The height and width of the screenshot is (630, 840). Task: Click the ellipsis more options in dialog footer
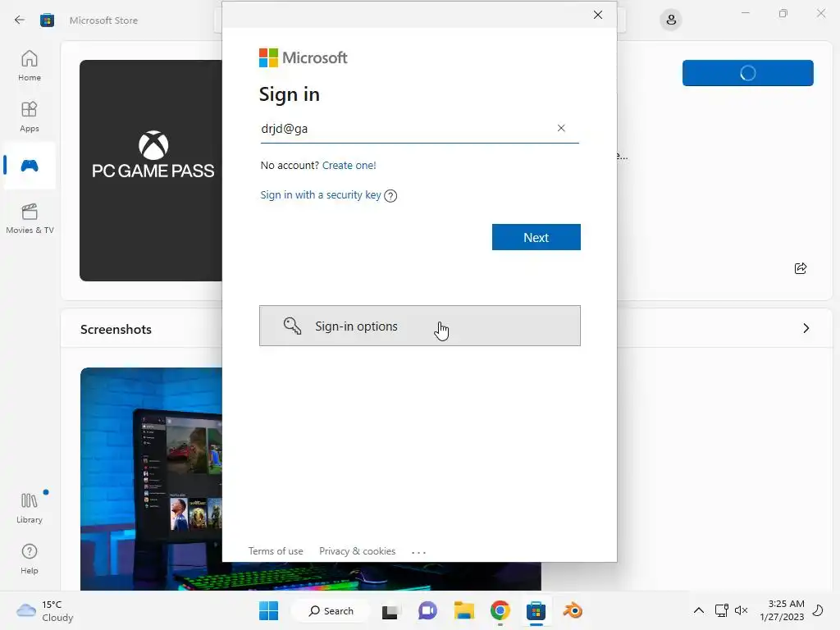[418, 552]
